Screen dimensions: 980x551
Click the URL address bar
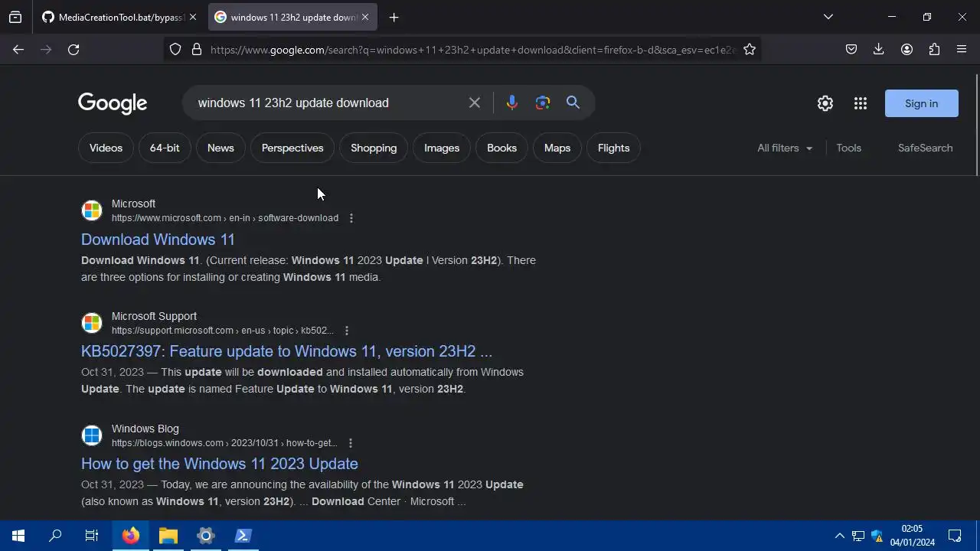472,50
